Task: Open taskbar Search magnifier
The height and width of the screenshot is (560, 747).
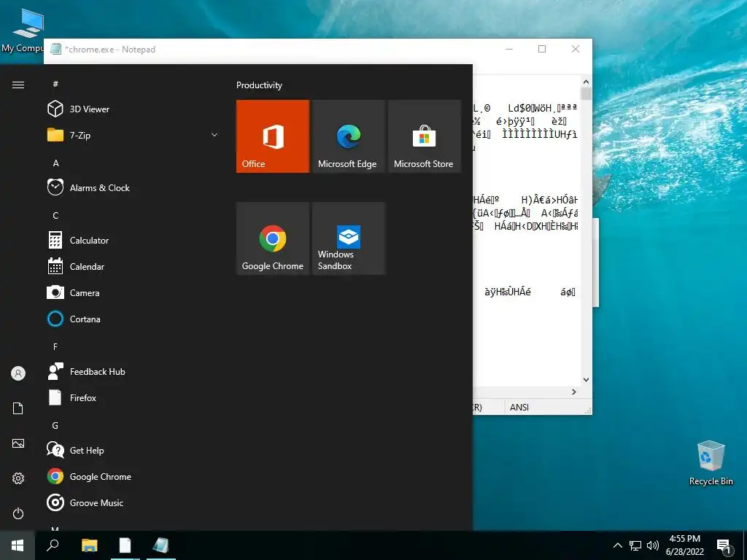Action: tap(53, 545)
